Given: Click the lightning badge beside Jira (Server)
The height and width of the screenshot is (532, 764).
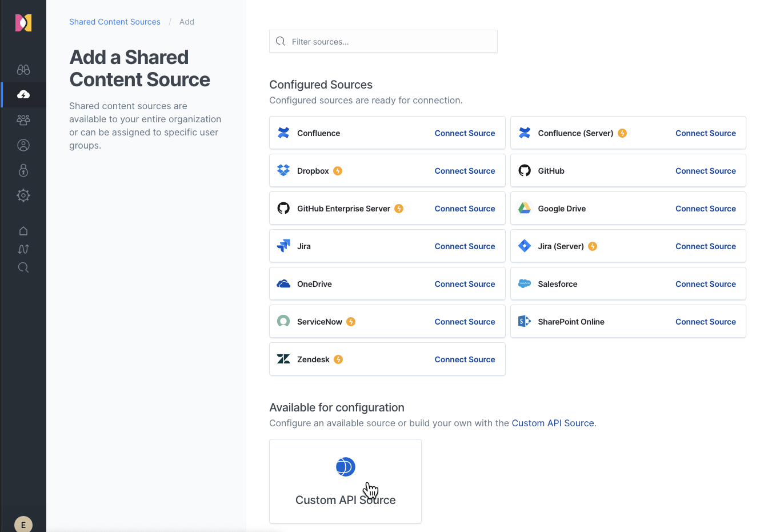Looking at the screenshot, I should pyautogui.click(x=593, y=246).
